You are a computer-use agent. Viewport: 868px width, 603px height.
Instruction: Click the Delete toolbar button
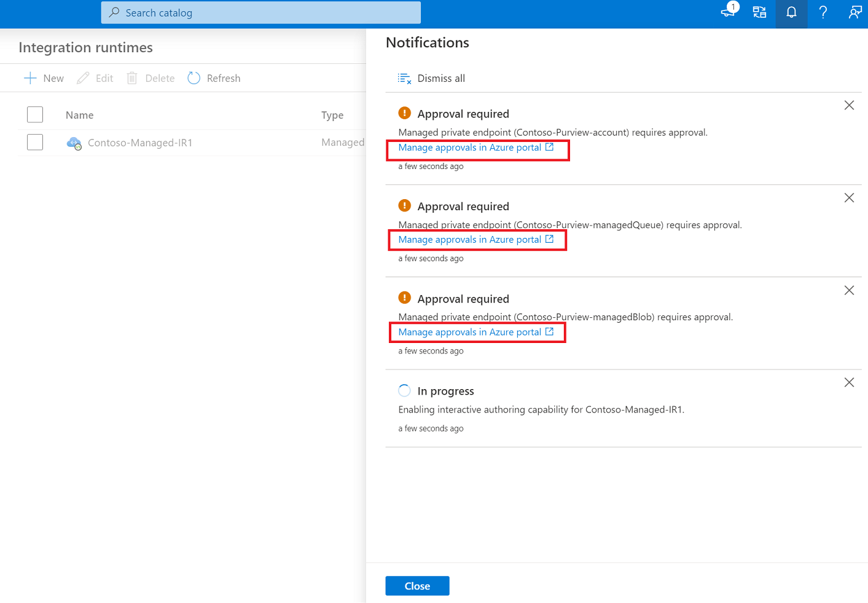pos(151,78)
